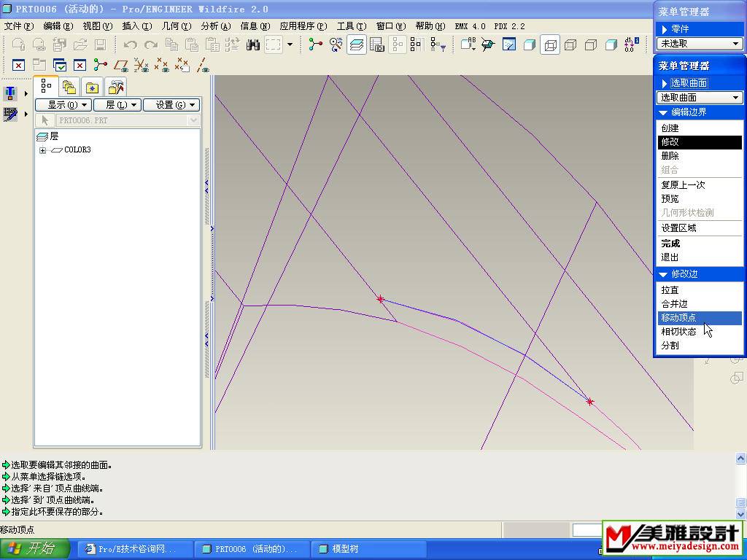Open the favorites folder tab icon
Image resolution: width=747 pixels, height=560 pixels.
(92, 87)
